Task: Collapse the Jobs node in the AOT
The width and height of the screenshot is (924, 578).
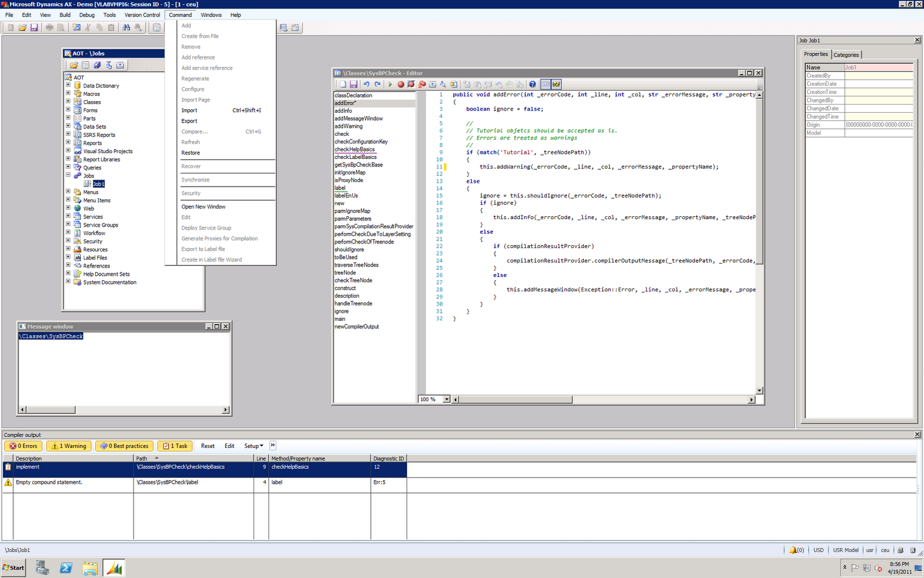Action: (x=68, y=175)
